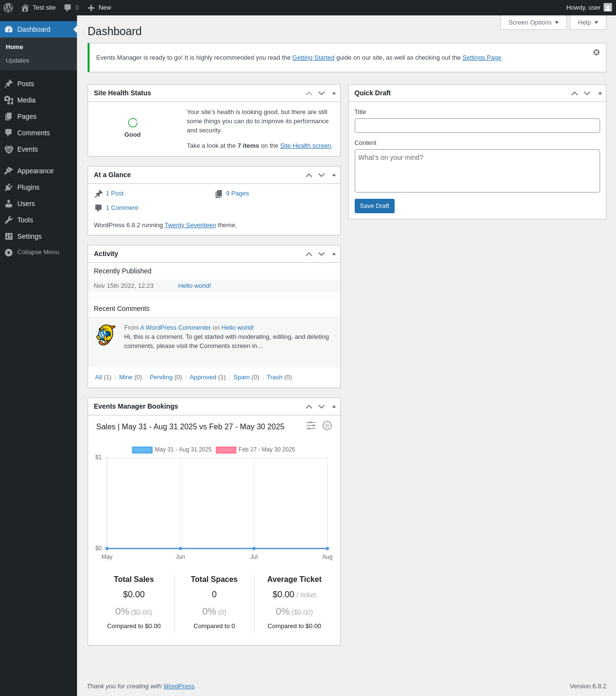Click the Save Draft button
Screen dimensions: 616x696
374,206
